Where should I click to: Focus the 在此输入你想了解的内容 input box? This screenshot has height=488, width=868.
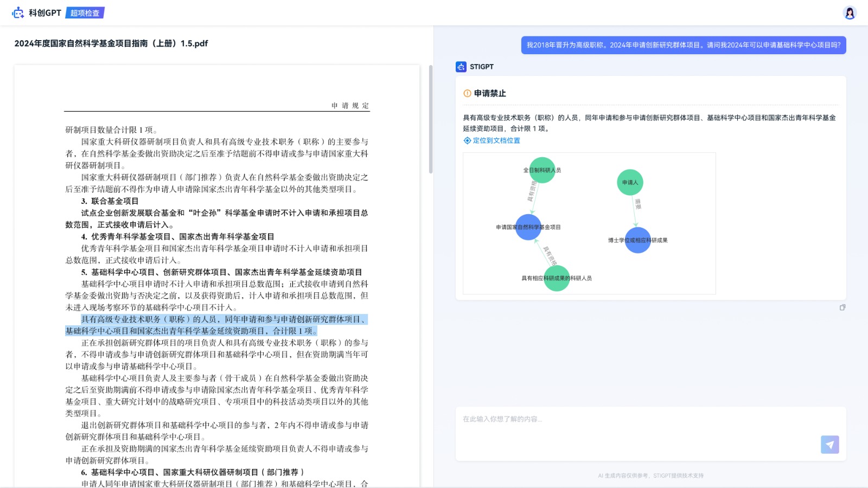point(650,434)
